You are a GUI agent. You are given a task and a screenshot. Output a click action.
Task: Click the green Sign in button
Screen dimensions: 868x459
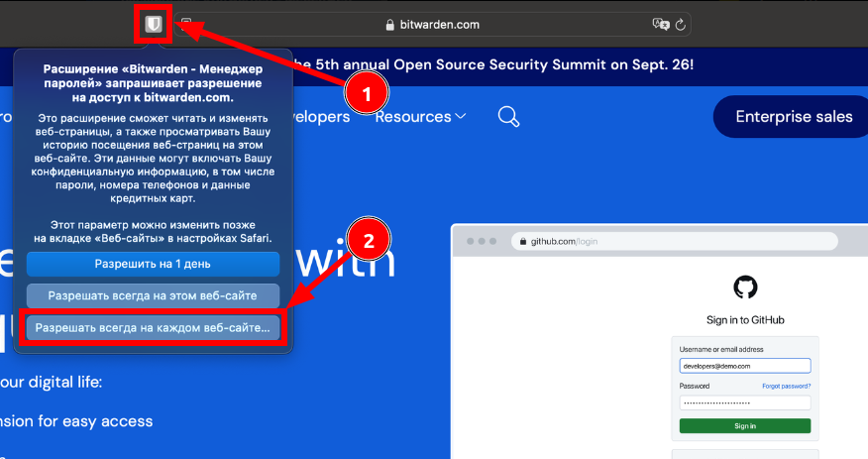[x=745, y=425]
